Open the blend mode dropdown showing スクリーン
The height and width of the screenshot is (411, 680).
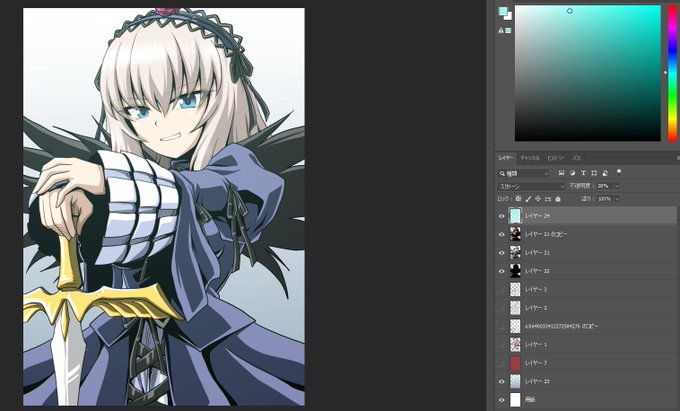531,186
